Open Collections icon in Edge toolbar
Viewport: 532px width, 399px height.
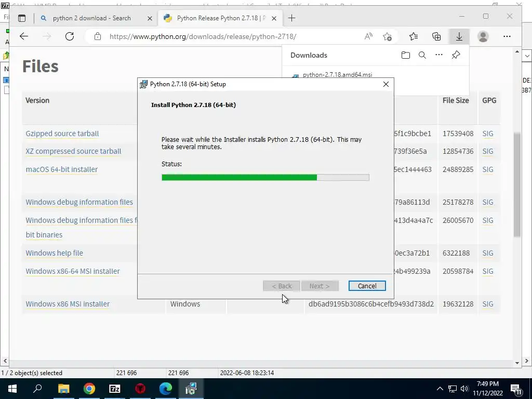point(436,36)
